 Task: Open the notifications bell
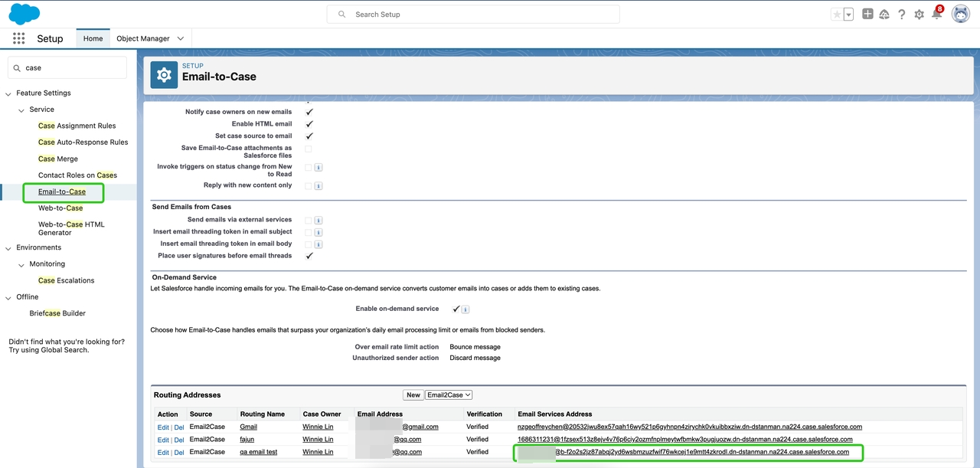pos(936,14)
